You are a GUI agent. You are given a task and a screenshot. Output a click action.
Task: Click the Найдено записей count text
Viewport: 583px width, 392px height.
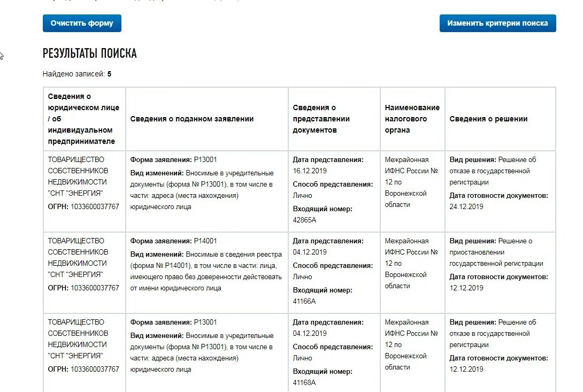(x=77, y=74)
